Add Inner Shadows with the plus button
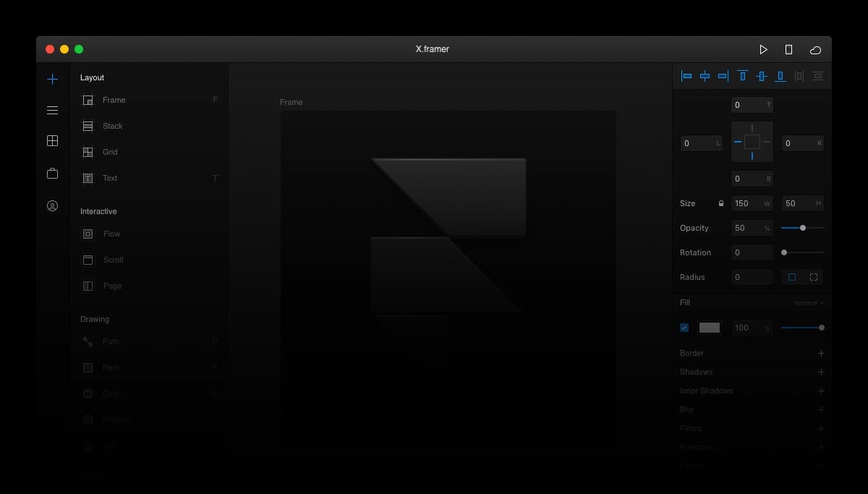The image size is (868, 494). [x=821, y=391]
